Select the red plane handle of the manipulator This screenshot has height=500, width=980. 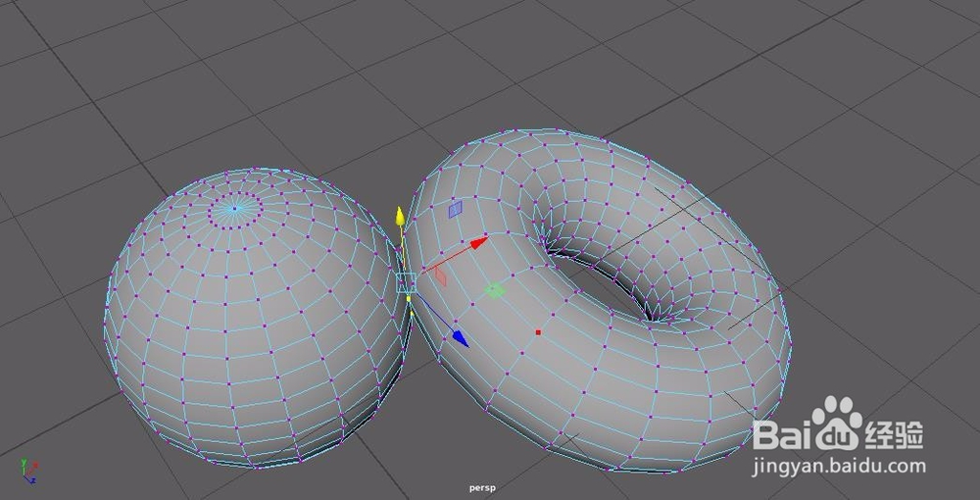click(x=441, y=276)
